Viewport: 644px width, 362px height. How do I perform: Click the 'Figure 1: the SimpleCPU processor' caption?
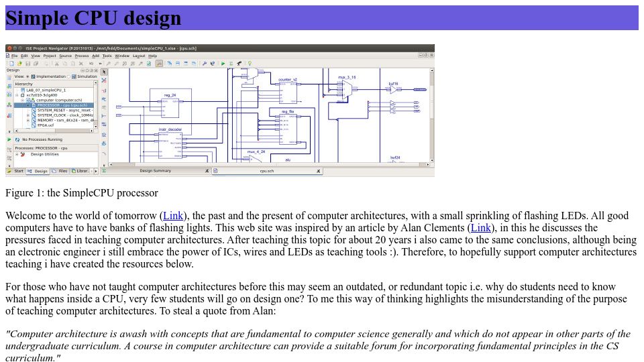[82, 193]
